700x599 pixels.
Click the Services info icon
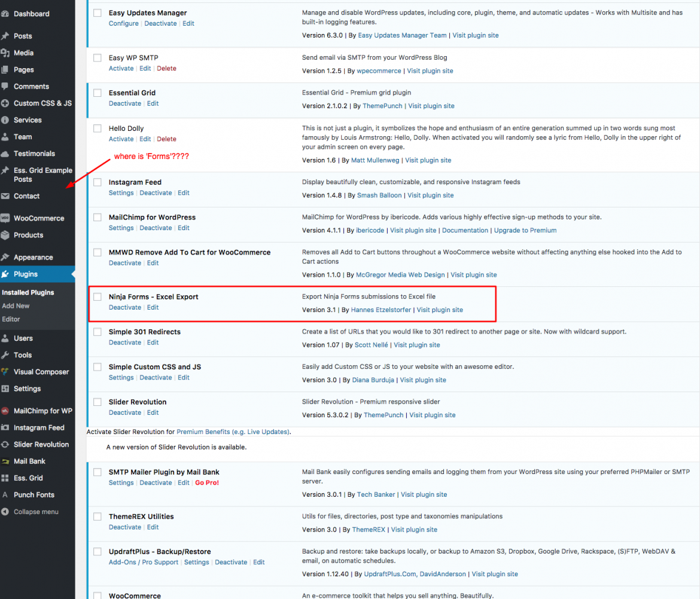pyautogui.click(x=5, y=120)
